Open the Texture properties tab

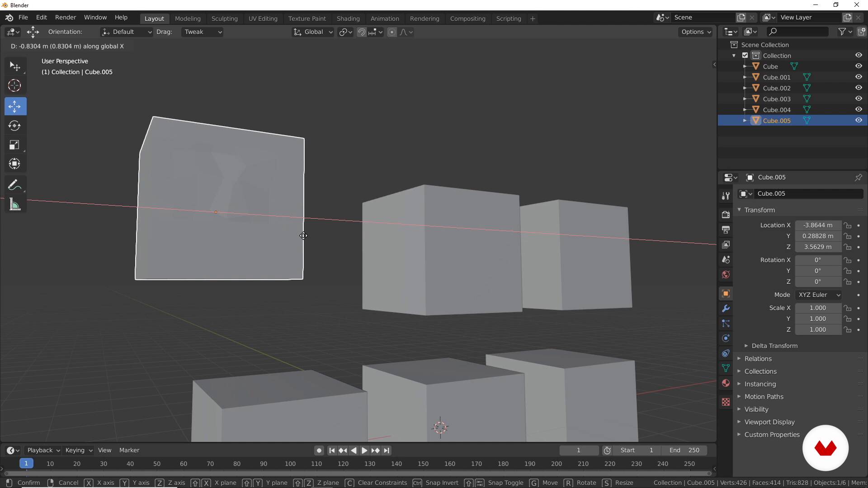point(726,402)
